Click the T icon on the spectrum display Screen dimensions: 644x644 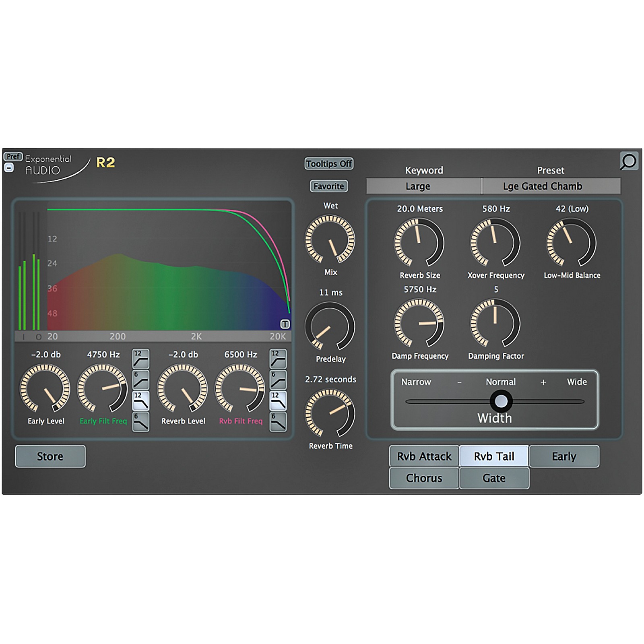point(285,324)
